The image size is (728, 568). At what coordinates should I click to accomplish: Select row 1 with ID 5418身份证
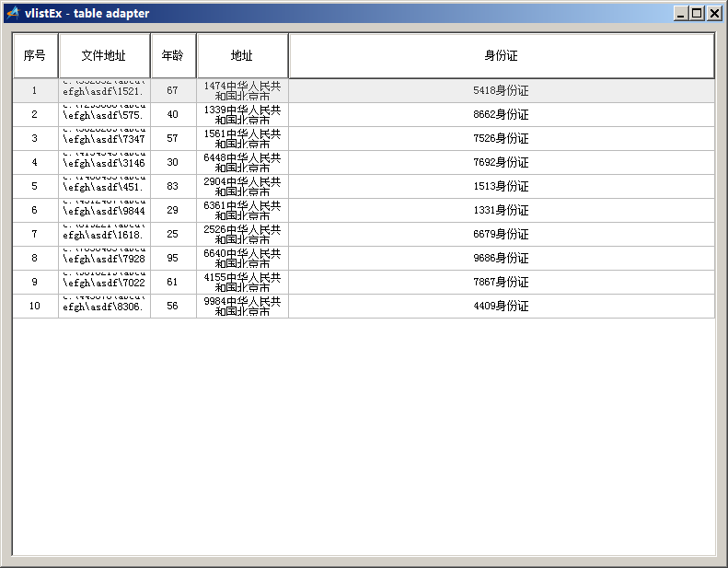click(x=502, y=91)
